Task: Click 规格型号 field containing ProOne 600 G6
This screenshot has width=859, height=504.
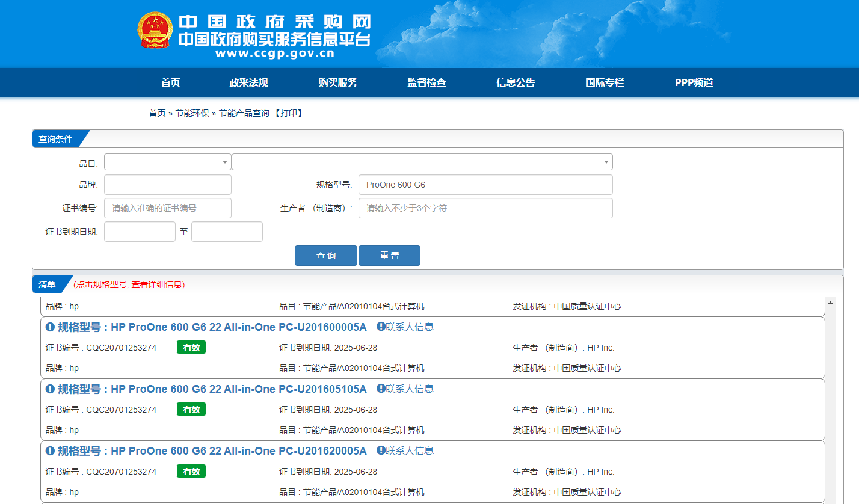Action: (485, 185)
